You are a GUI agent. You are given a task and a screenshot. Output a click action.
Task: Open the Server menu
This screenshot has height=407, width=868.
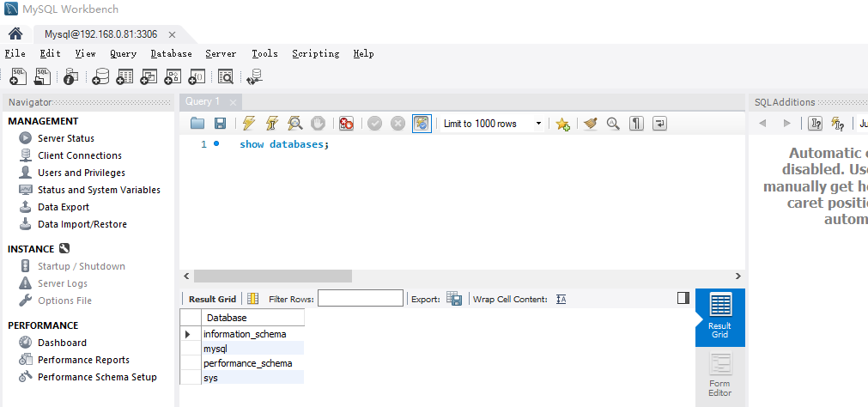(221, 54)
